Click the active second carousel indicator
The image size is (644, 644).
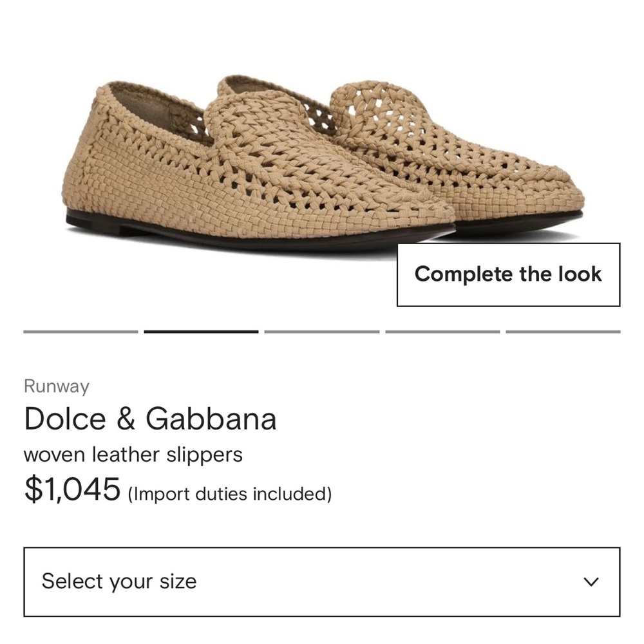point(200,331)
